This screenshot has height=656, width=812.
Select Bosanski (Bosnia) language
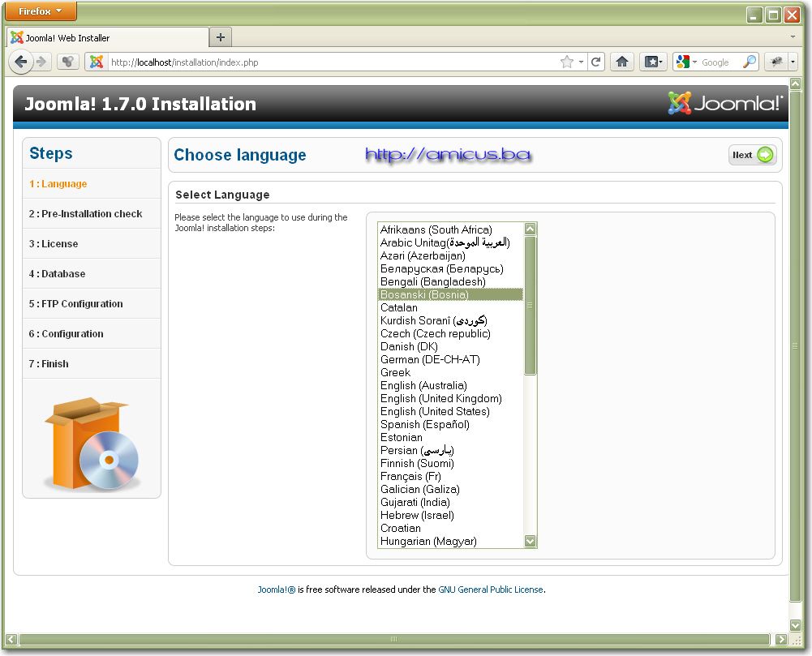click(450, 294)
